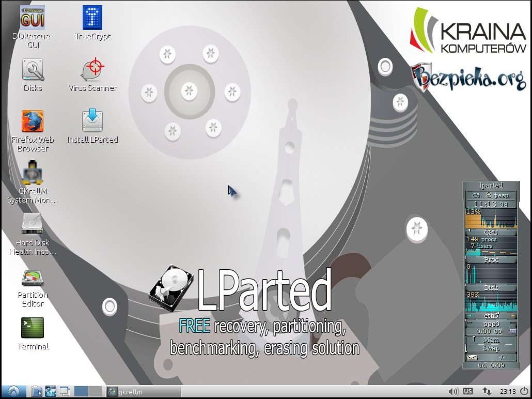Click the uptime 0d 0:09 display

tap(491, 365)
